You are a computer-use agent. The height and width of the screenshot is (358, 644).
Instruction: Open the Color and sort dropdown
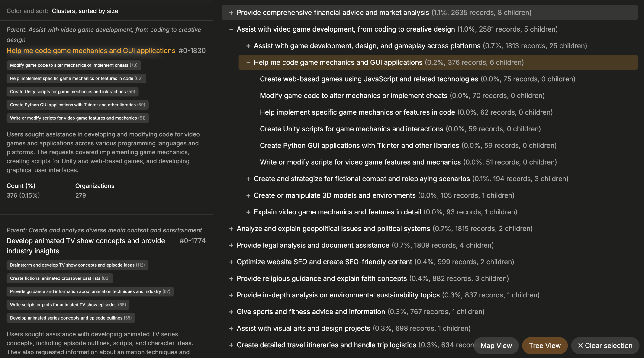85,11
